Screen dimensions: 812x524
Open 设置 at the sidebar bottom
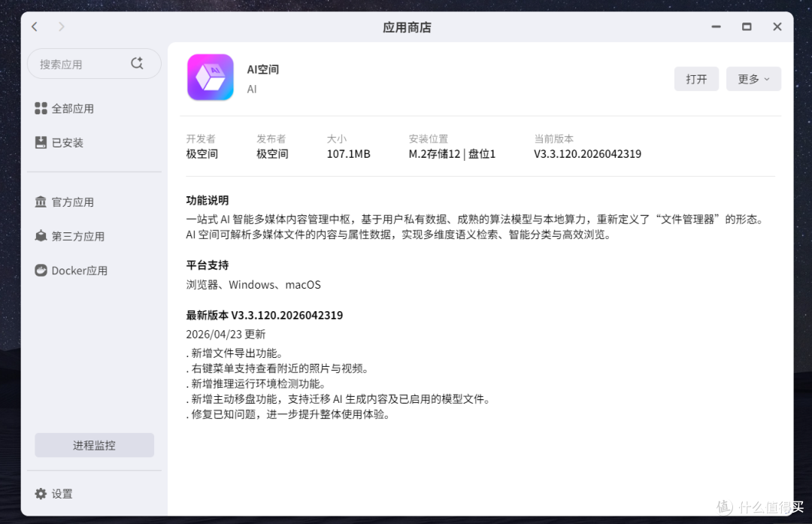tap(54, 494)
